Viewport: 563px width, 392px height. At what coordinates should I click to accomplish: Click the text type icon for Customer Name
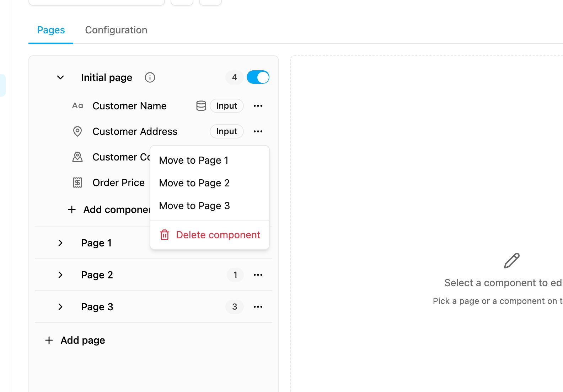[77, 106]
